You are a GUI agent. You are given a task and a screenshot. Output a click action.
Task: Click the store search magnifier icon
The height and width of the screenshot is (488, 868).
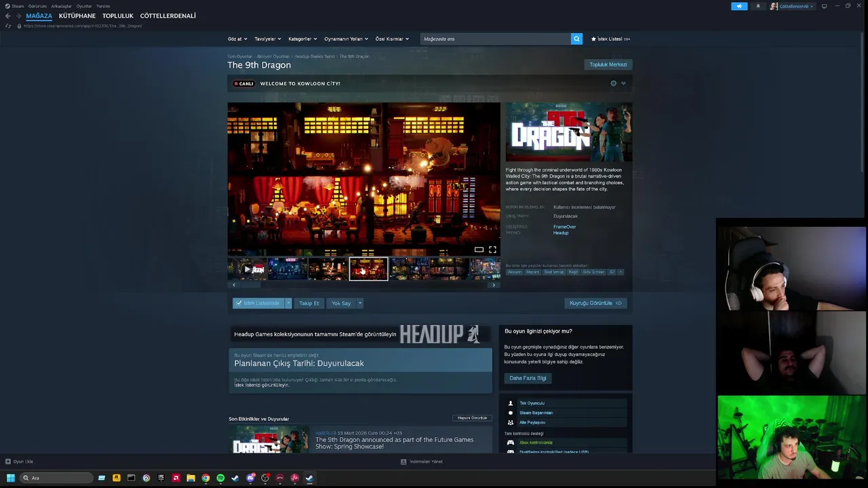click(x=576, y=39)
